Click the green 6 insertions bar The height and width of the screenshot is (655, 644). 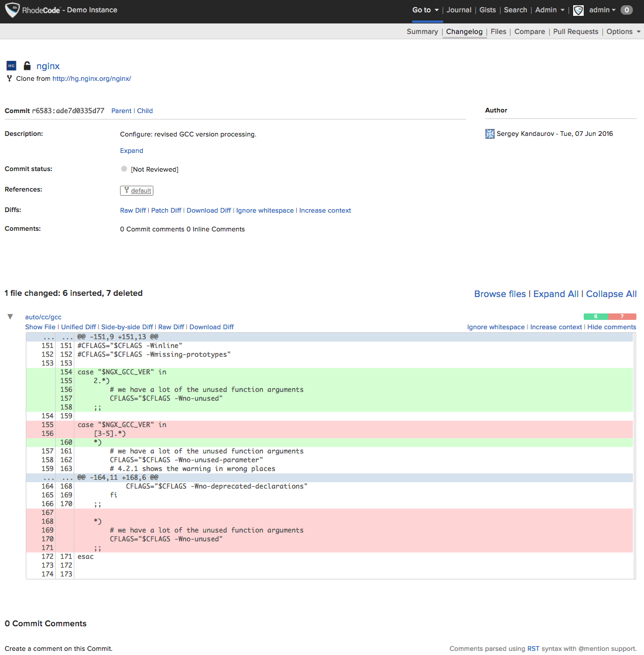click(595, 316)
